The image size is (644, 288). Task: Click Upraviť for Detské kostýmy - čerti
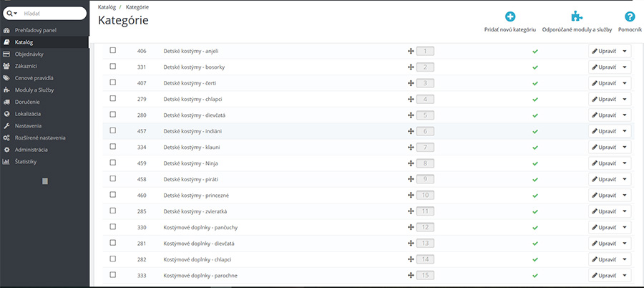[x=604, y=84]
